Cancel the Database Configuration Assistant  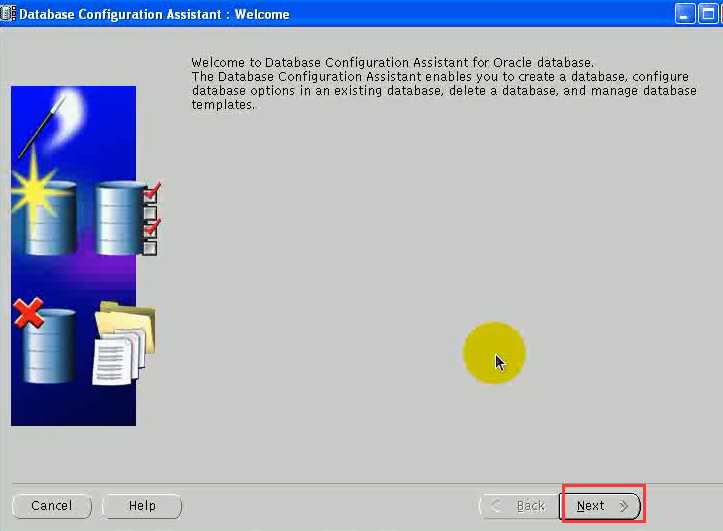[52, 506]
